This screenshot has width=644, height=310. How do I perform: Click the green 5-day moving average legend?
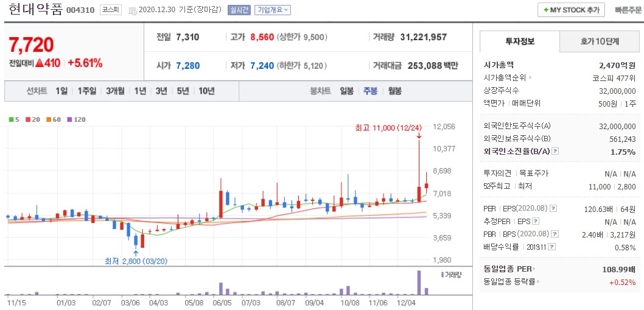click(14, 119)
